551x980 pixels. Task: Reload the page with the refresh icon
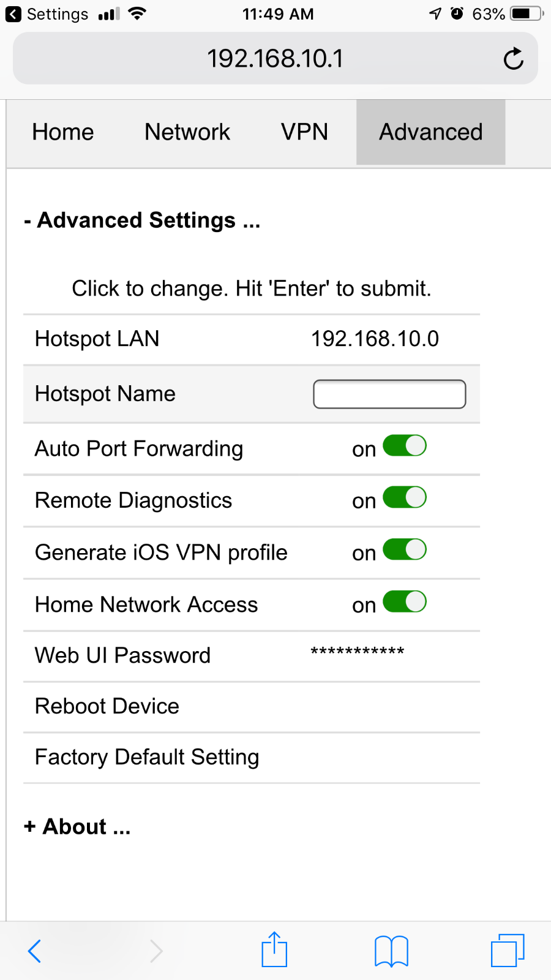coord(513,59)
